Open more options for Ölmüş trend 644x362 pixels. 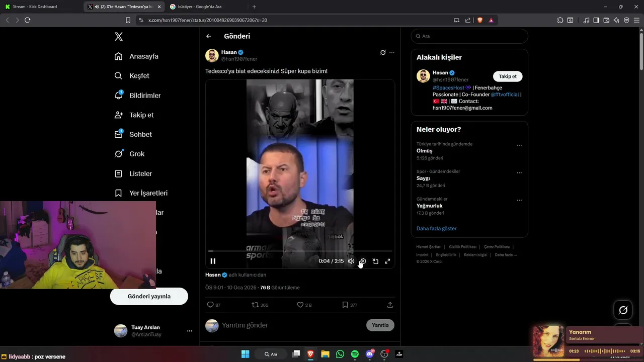(519, 145)
